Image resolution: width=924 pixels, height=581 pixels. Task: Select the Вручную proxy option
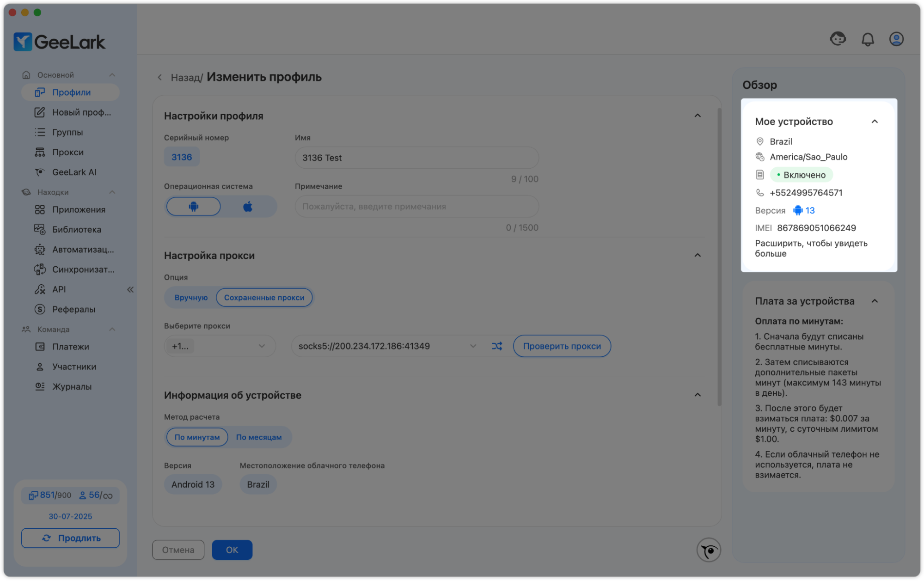[x=191, y=297]
